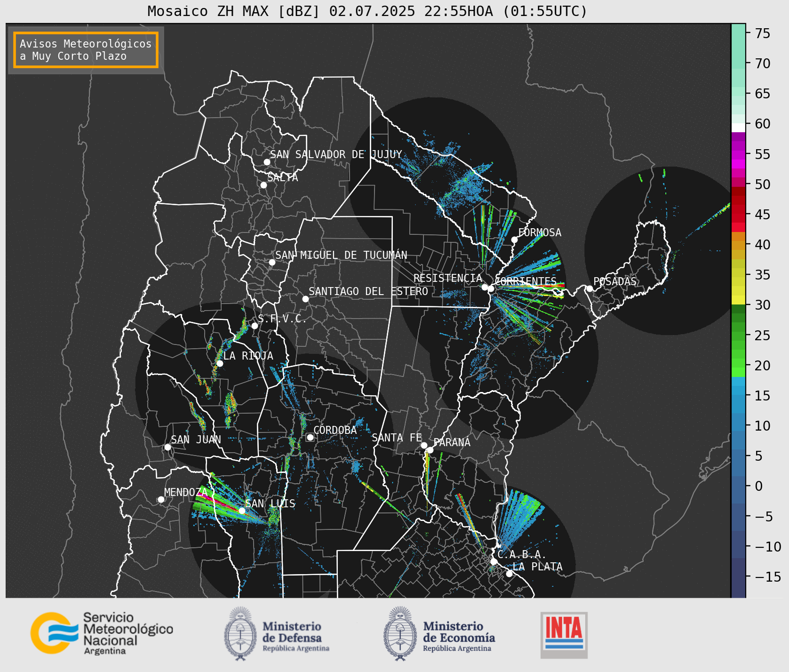This screenshot has width=789, height=672.
Task: Select the Salta city marker dot
Action: tap(264, 185)
